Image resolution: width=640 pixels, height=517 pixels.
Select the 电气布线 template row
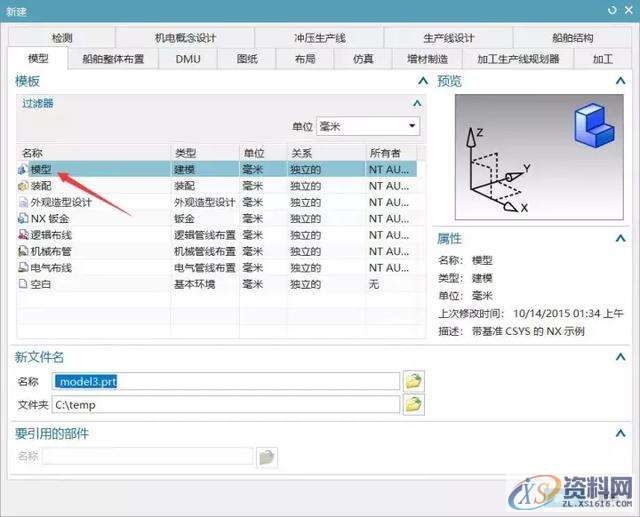217,268
